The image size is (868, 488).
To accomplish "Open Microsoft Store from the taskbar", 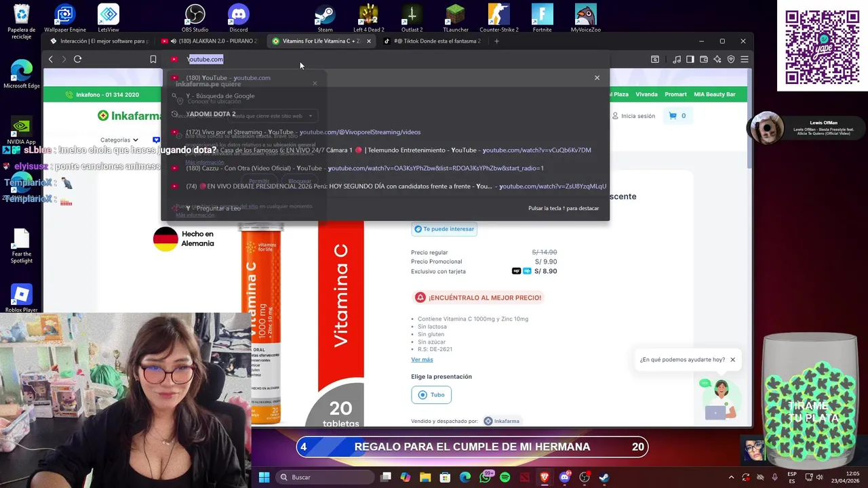I will click(446, 477).
